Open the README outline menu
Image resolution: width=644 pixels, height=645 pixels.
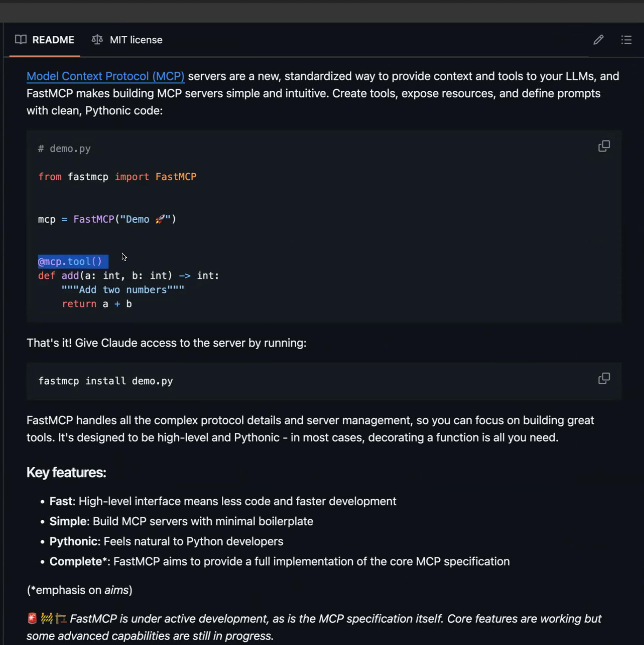[626, 40]
